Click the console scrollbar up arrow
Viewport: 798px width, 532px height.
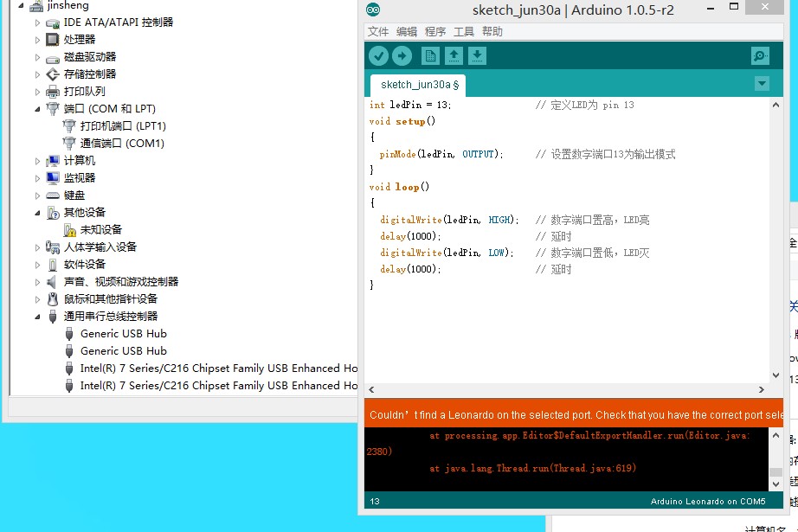coord(775,435)
